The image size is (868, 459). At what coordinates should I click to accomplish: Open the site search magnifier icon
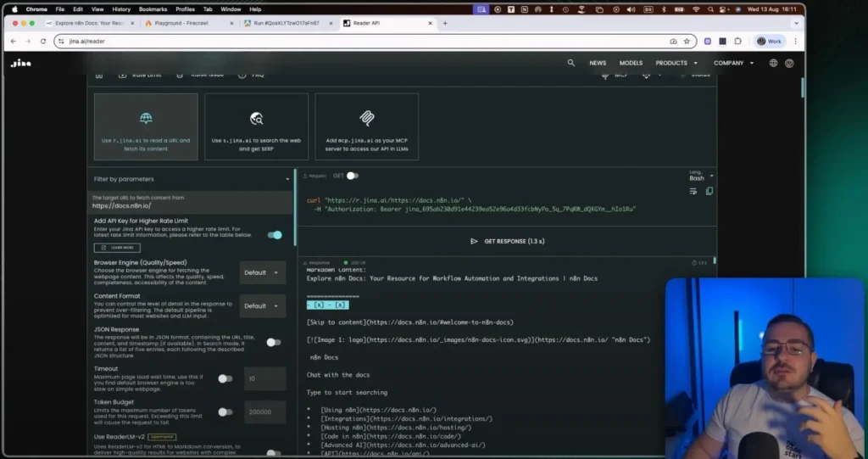click(570, 63)
